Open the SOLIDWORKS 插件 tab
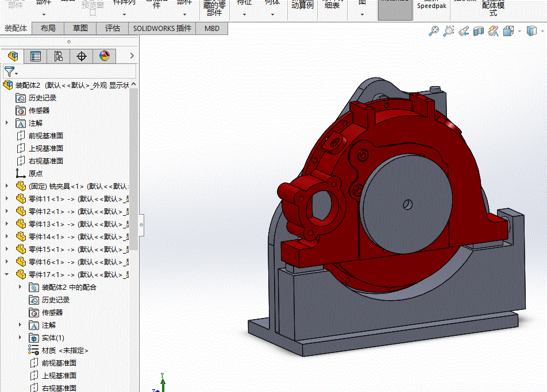 [x=161, y=28]
